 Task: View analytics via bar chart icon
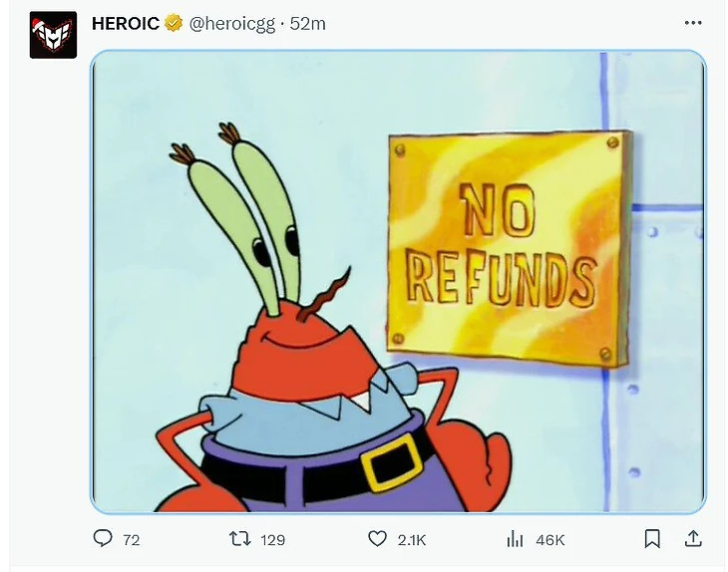point(515,539)
